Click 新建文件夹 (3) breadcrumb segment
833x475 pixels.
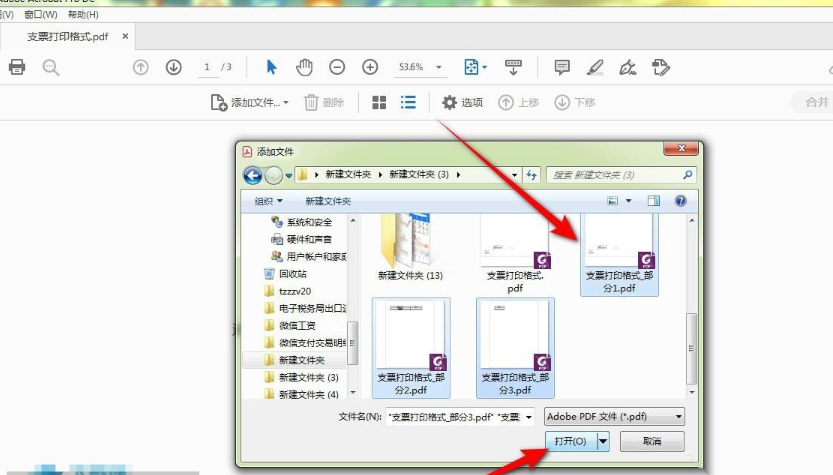(x=419, y=174)
